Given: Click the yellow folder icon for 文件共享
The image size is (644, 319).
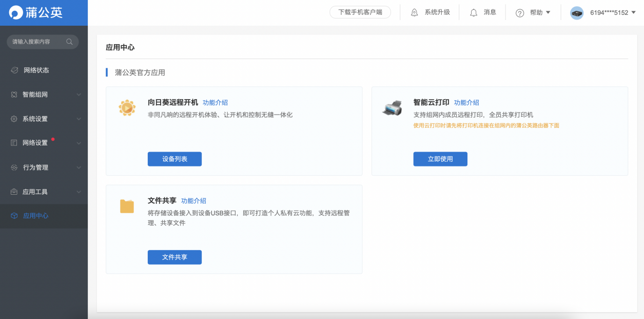Looking at the screenshot, I should click(126, 203).
